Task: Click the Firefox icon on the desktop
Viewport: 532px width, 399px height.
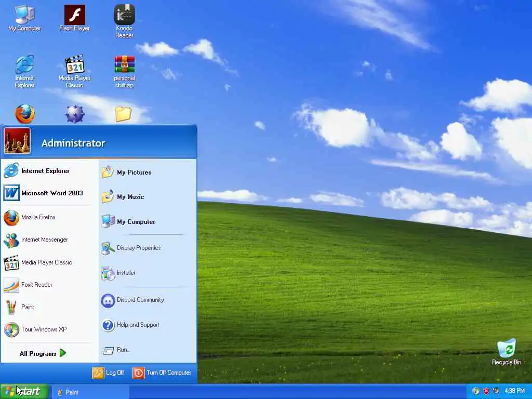Action: tap(25, 114)
